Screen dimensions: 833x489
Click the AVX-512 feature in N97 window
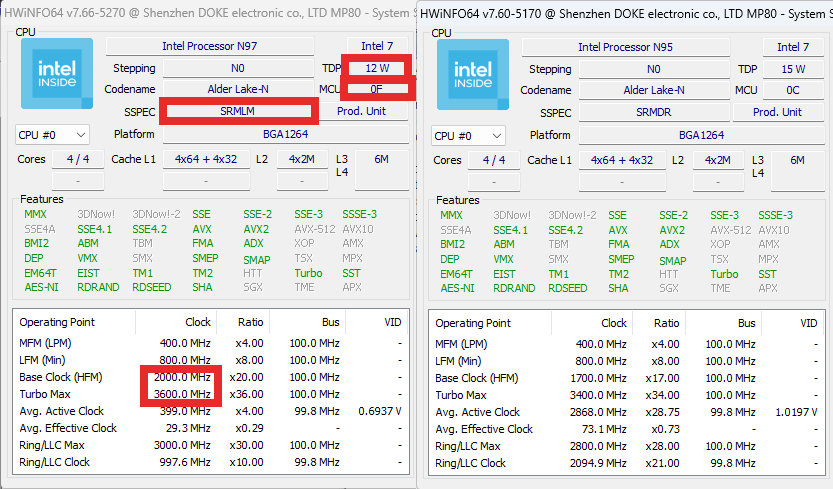(x=315, y=229)
